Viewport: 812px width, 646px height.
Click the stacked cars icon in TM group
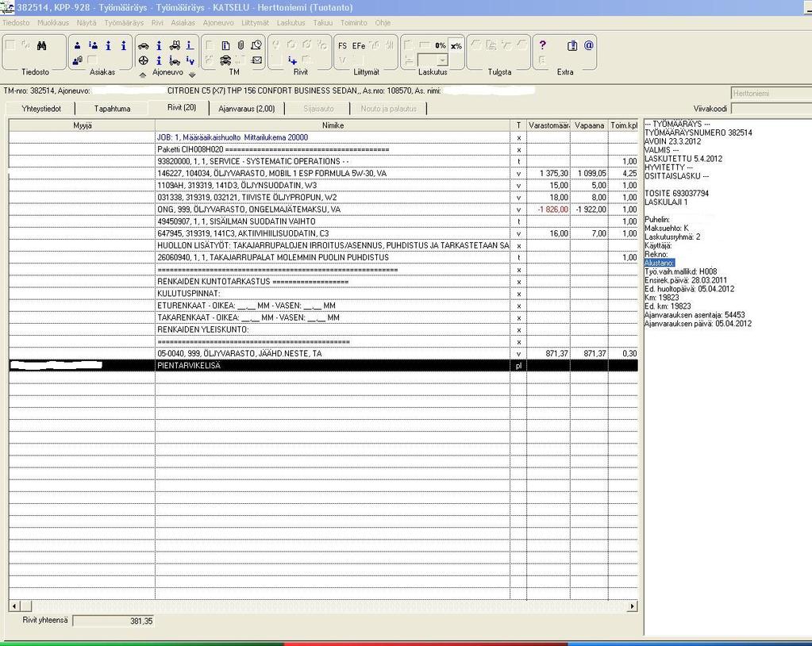click(225, 60)
